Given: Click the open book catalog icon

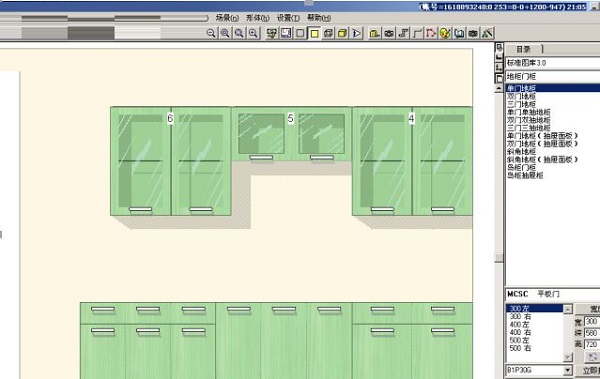Looking at the screenshot, I should pos(459,33).
